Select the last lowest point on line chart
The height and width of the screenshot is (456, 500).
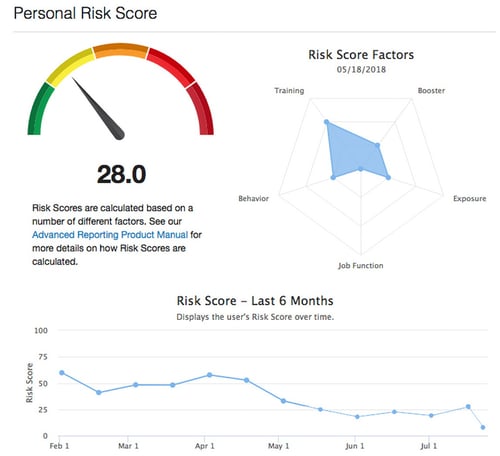483,427
